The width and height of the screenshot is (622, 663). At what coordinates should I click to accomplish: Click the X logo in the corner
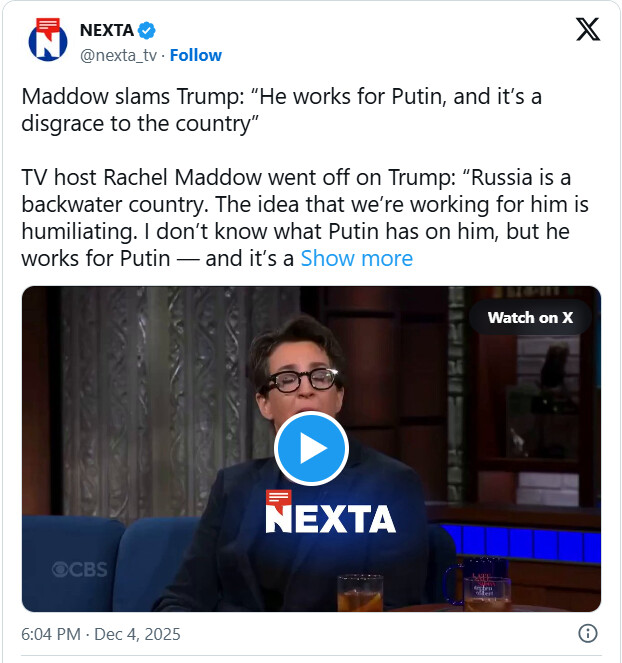[x=588, y=29]
